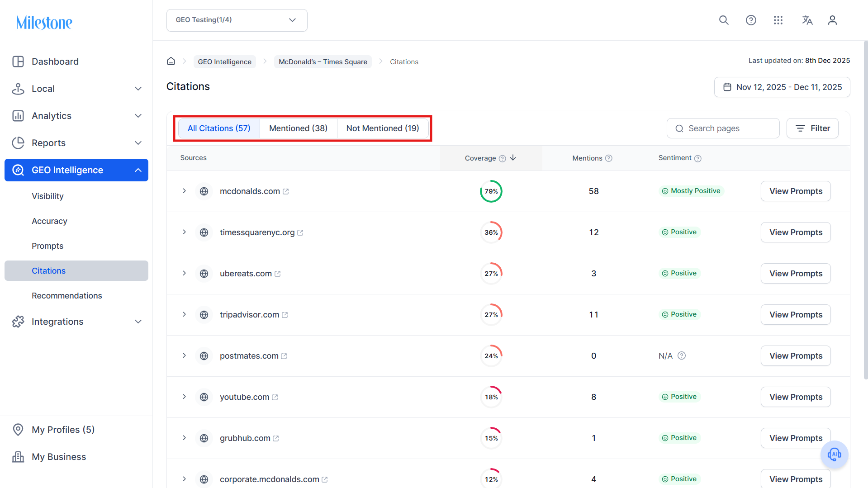Click the Sentiment info help icon
This screenshot has width=868, height=488.
point(698,158)
